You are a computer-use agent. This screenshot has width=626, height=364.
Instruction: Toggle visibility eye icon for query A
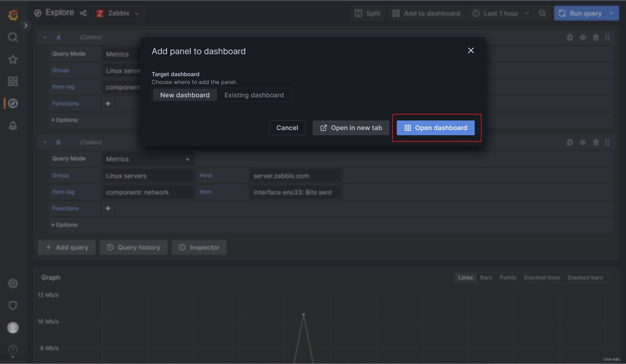click(583, 37)
